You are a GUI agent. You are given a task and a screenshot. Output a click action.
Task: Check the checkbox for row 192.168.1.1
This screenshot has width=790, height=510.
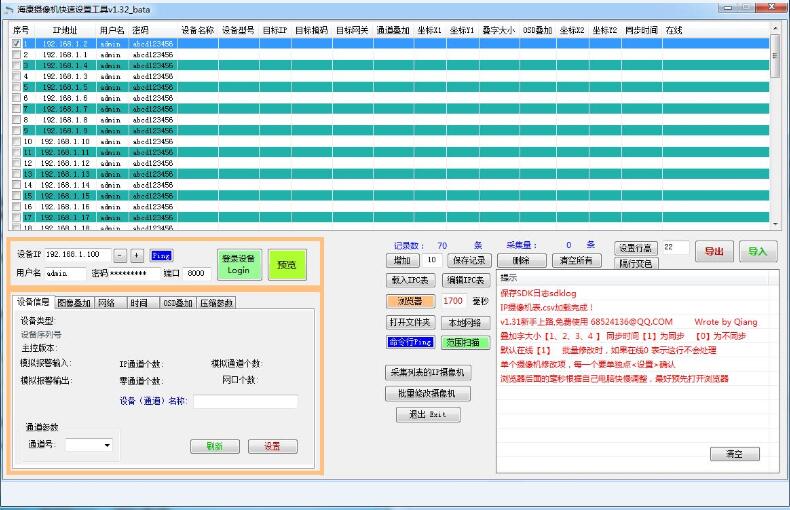[16, 54]
